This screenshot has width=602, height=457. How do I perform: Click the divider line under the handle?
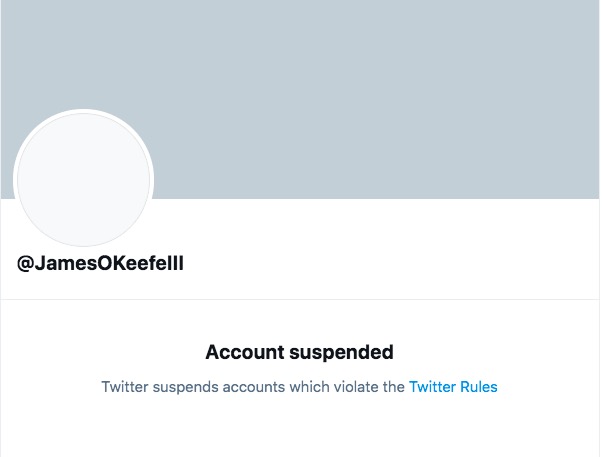pos(300,299)
